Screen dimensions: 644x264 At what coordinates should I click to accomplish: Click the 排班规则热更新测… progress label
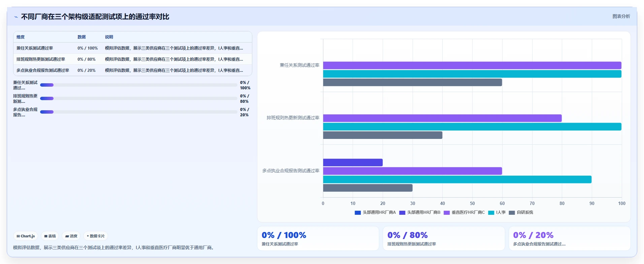coord(25,98)
